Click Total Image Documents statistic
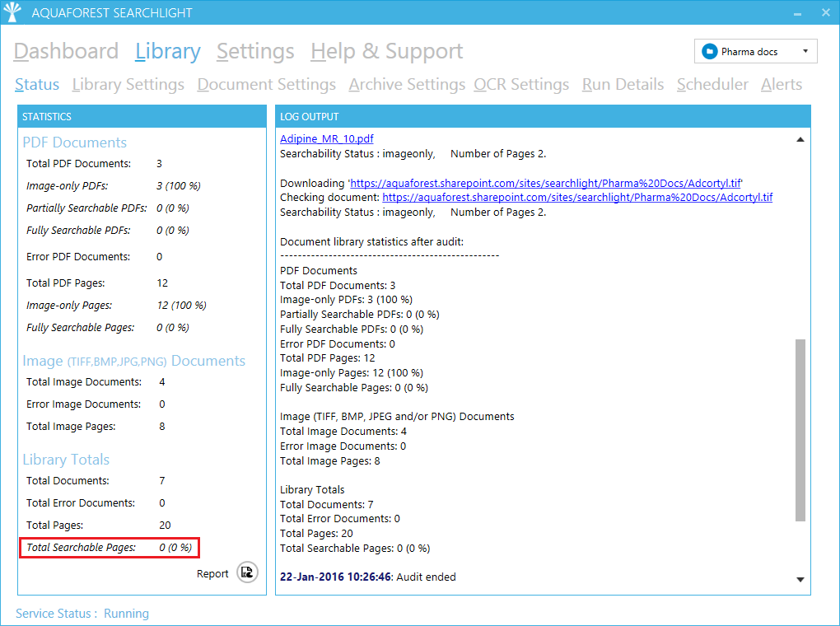Image resolution: width=840 pixels, height=626 pixels. tap(96, 382)
